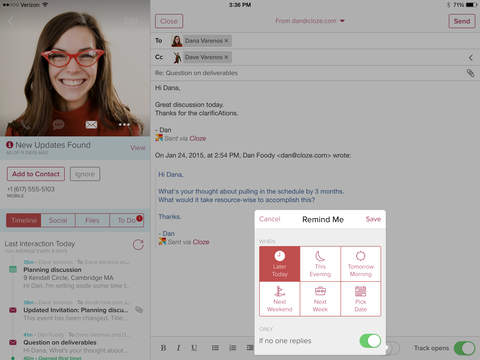Switch to Social tab
The image size is (480, 360).
tap(58, 220)
